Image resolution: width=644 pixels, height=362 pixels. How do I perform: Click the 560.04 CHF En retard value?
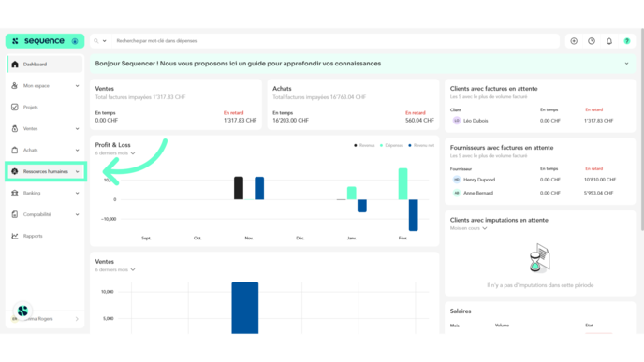pyautogui.click(x=419, y=121)
